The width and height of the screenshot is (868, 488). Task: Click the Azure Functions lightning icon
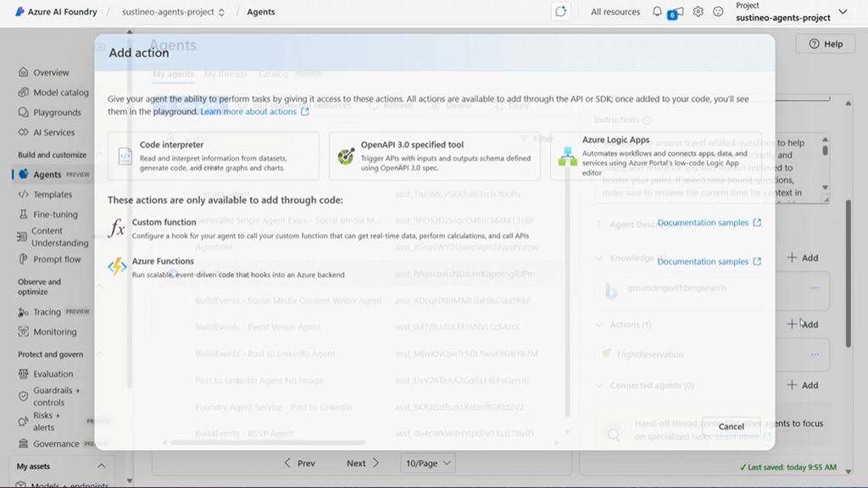117,267
